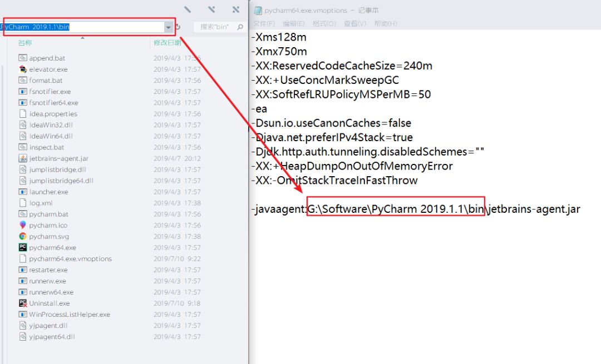Select the pycharm.svg Chrome icon
The image size is (601, 364).
(x=23, y=236)
